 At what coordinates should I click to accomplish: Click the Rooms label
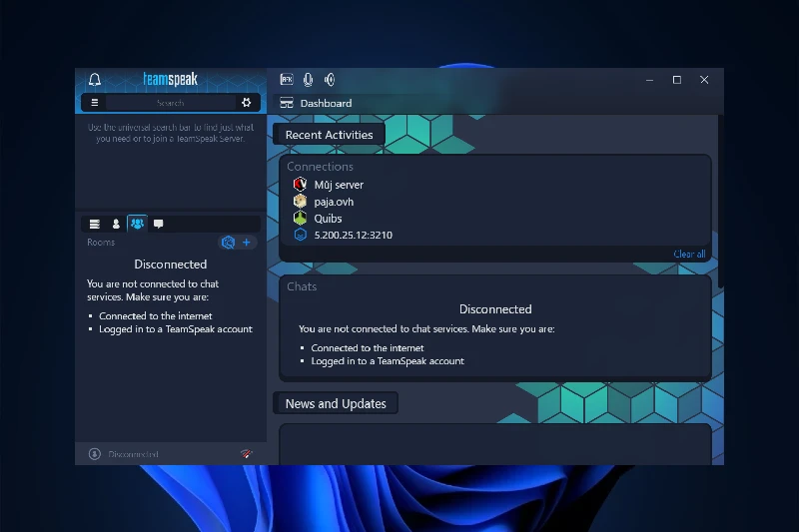(101, 243)
